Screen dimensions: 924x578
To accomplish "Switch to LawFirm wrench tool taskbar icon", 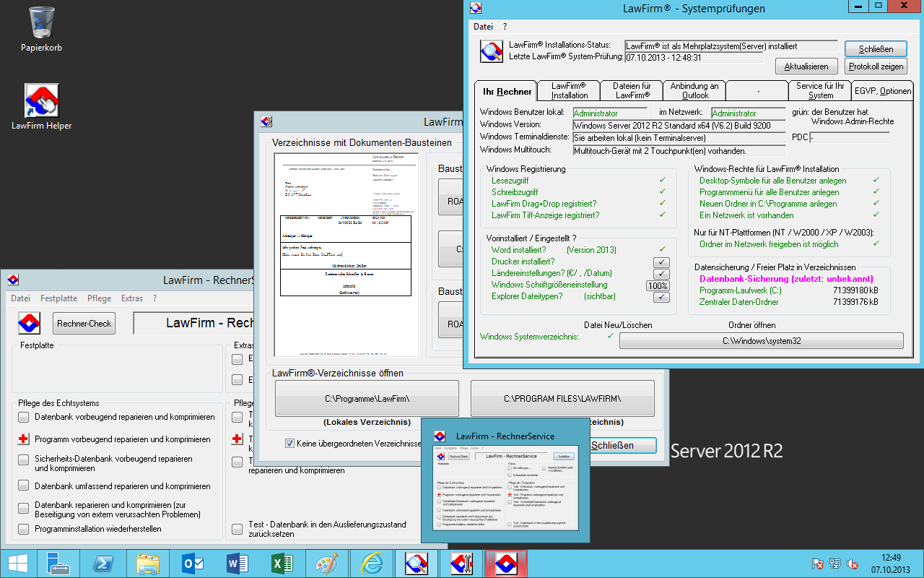I will 461,564.
